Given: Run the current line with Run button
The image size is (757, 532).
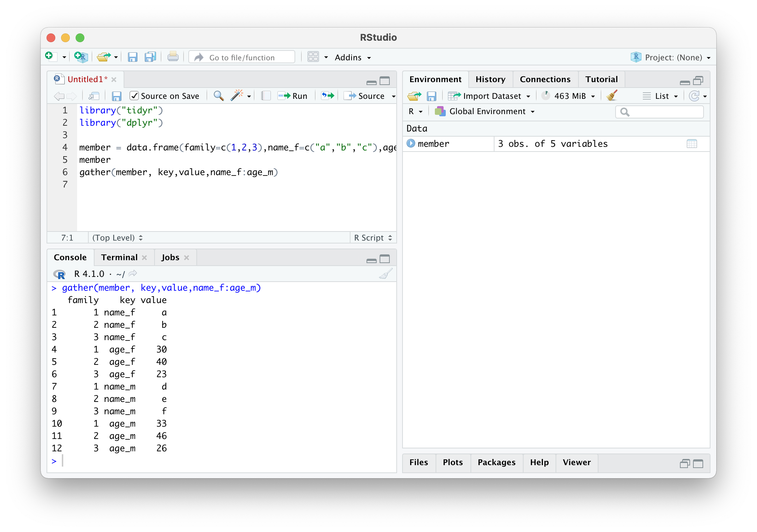Looking at the screenshot, I should pos(293,96).
